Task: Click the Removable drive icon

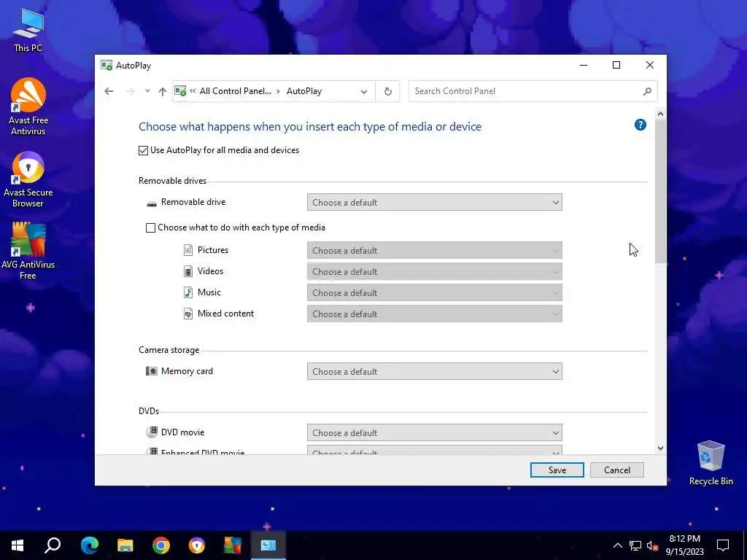Action: coord(152,203)
